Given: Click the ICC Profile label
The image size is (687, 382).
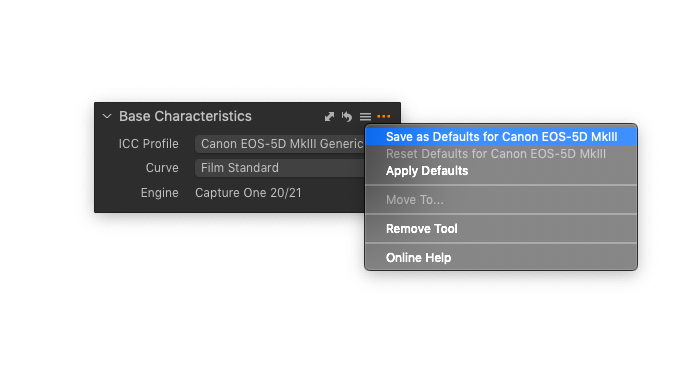Looking at the screenshot, I should [149, 144].
